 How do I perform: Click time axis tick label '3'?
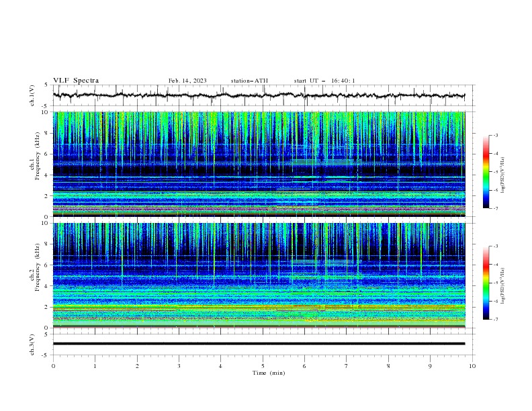click(x=179, y=366)
